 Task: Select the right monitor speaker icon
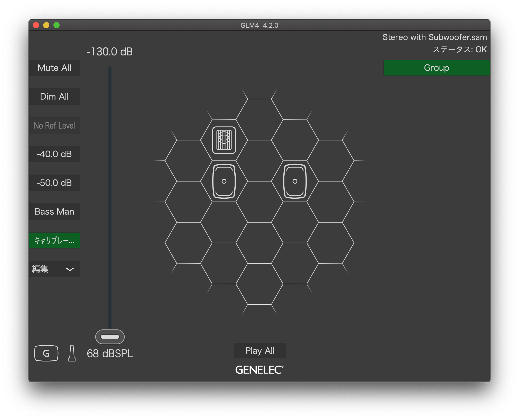pos(295,180)
